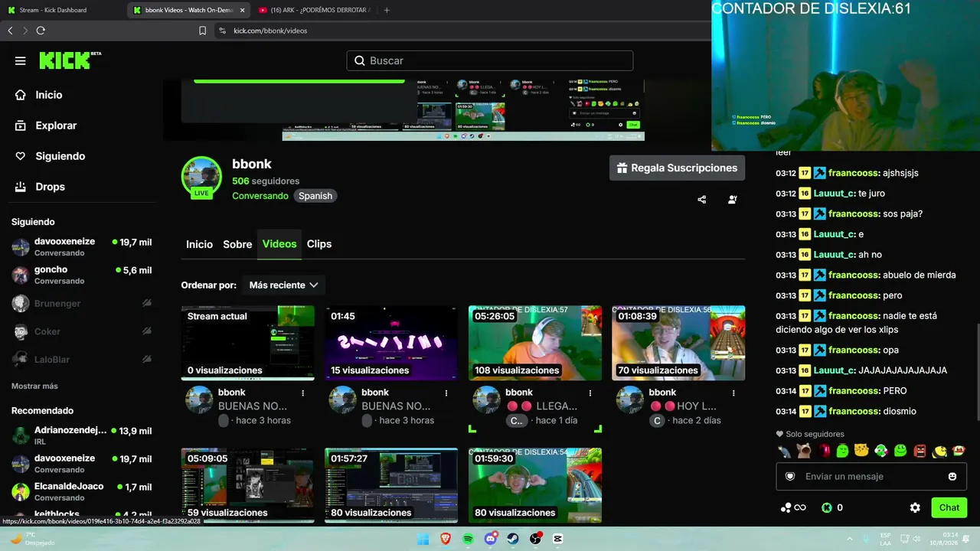The width and height of the screenshot is (980, 551).
Task: Click the chat identity shield icon
Action: click(790, 476)
